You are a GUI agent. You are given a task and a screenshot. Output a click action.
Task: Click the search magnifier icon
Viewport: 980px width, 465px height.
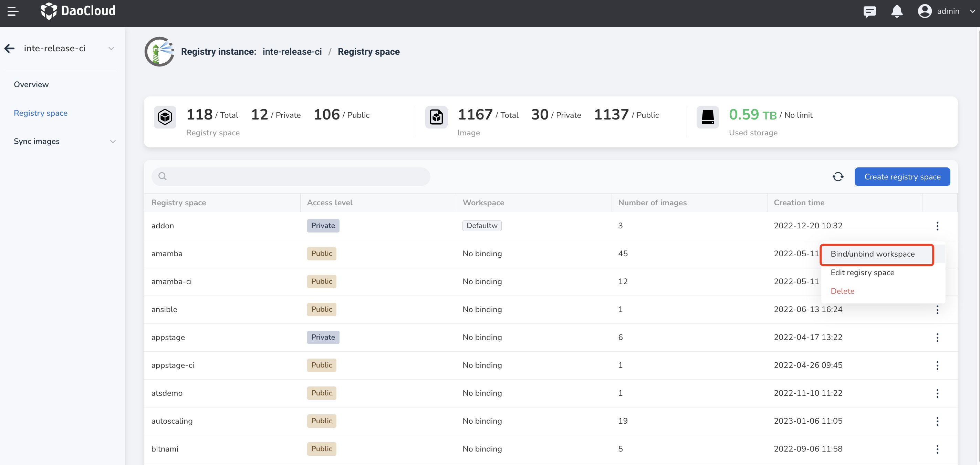[x=163, y=177]
